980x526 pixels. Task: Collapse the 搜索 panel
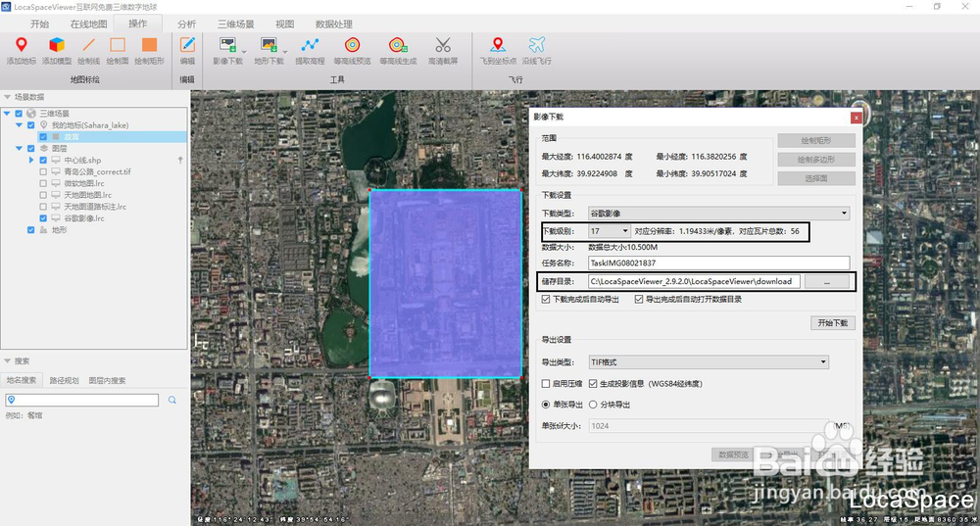(8, 361)
